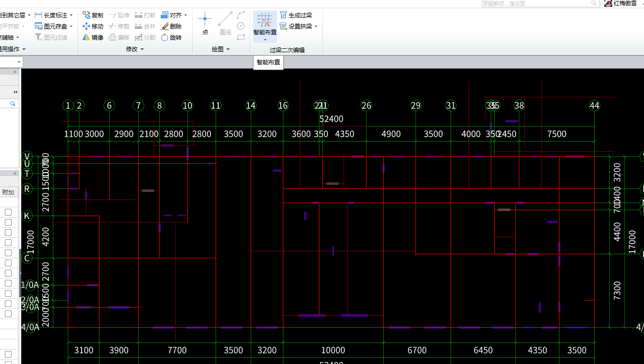Click 设置拱梁 (Set arch beam)
The width and height of the screenshot is (644, 364).
296,26
